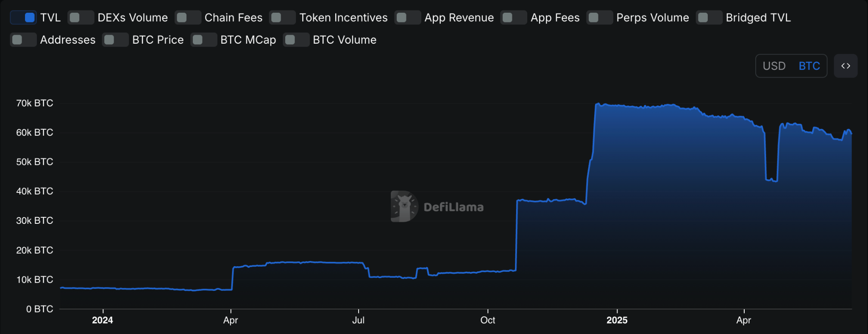
Task: Click the TVL dip near April 2025
Action: pyautogui.click(x=771, y=180)
